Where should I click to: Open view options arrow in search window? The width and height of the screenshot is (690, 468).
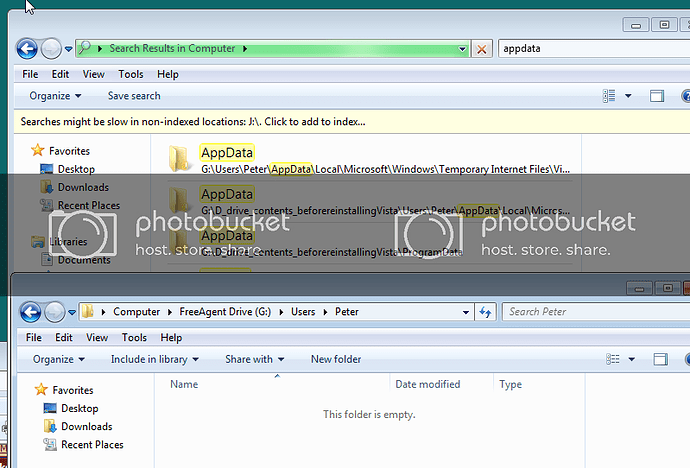pyautogui.click(x=628, y=96)
